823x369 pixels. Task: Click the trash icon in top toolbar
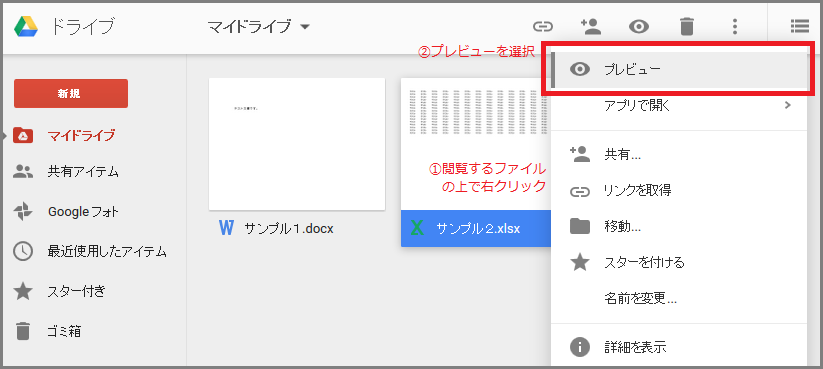(687, 26)
